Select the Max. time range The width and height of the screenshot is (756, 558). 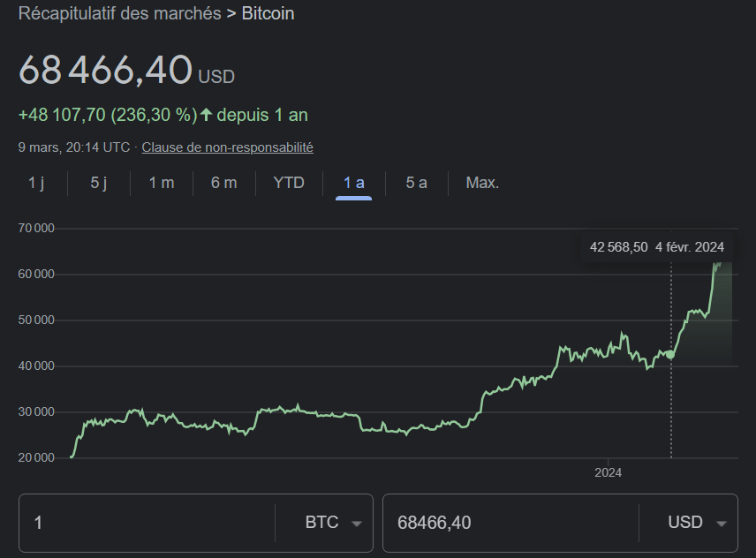click(482, 183)
